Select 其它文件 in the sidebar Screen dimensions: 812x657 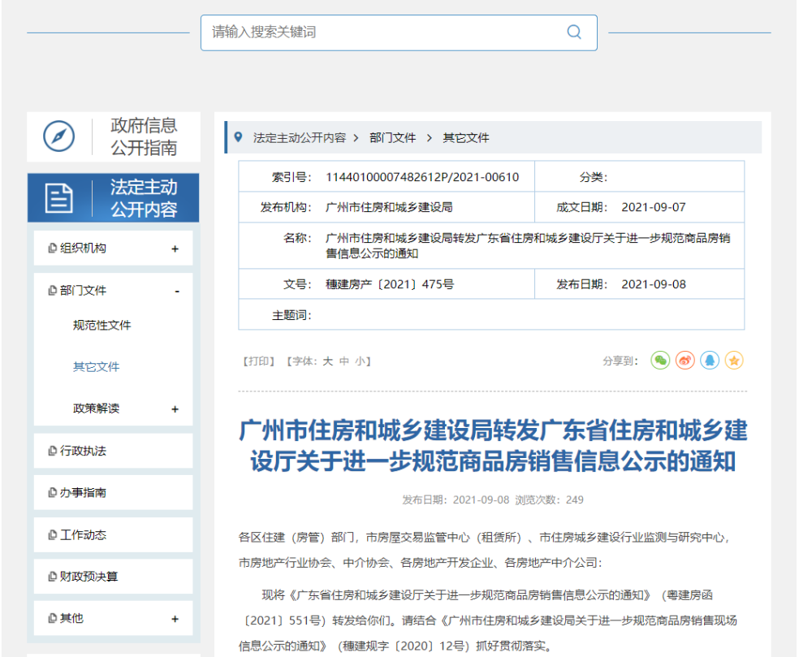[97, 366]
